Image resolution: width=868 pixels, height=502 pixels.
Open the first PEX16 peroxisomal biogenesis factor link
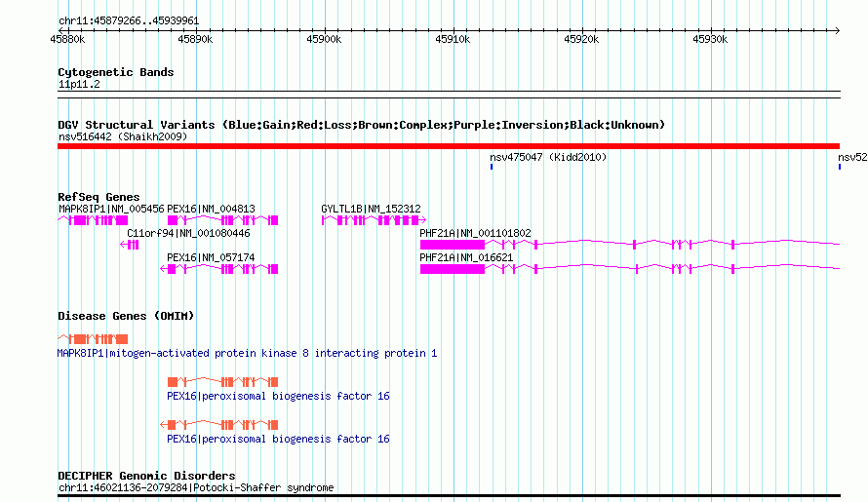[278, 397]
